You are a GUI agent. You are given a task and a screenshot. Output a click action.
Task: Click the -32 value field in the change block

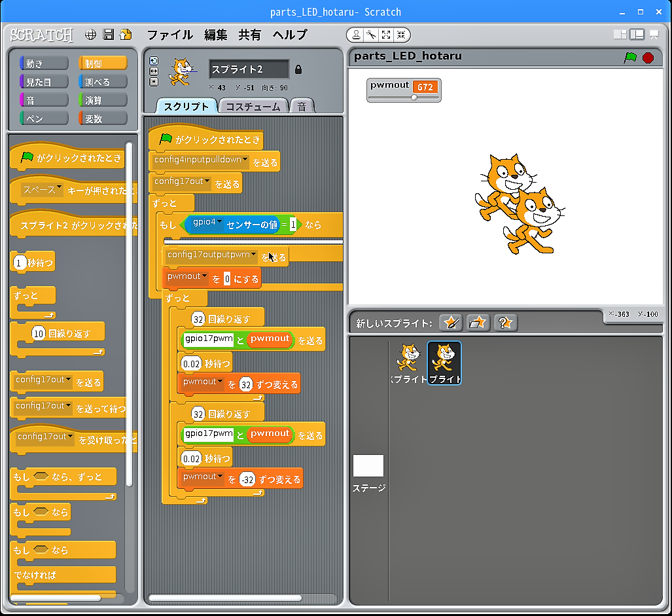247,479
